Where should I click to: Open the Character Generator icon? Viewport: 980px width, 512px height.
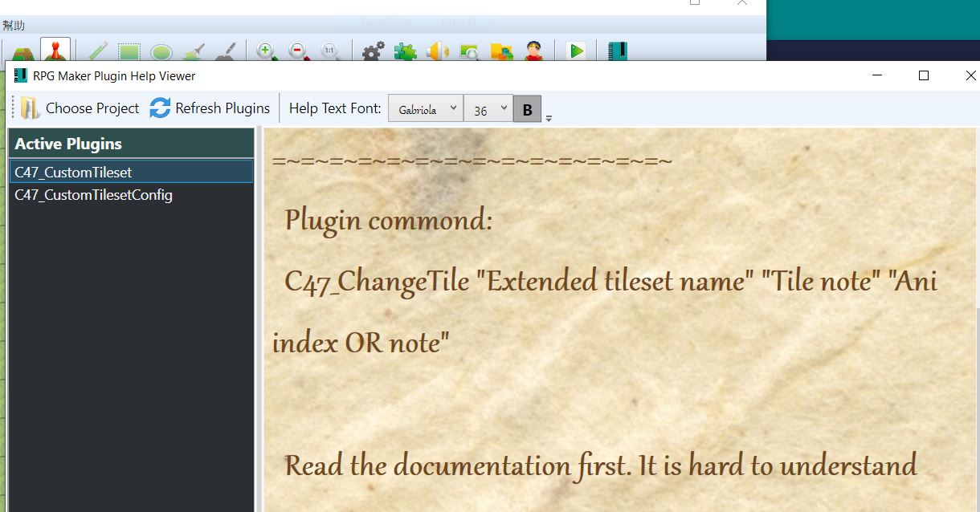tap(533, 52)
